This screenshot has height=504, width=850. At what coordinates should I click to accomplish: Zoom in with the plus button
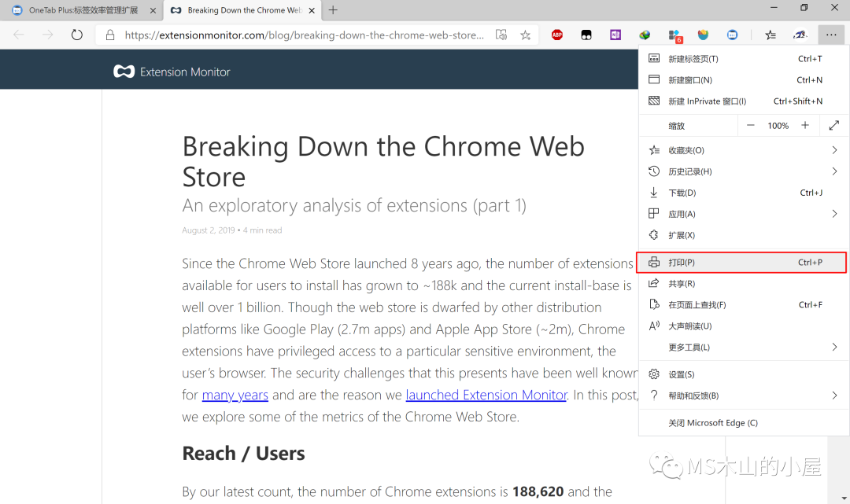(806, 126)
